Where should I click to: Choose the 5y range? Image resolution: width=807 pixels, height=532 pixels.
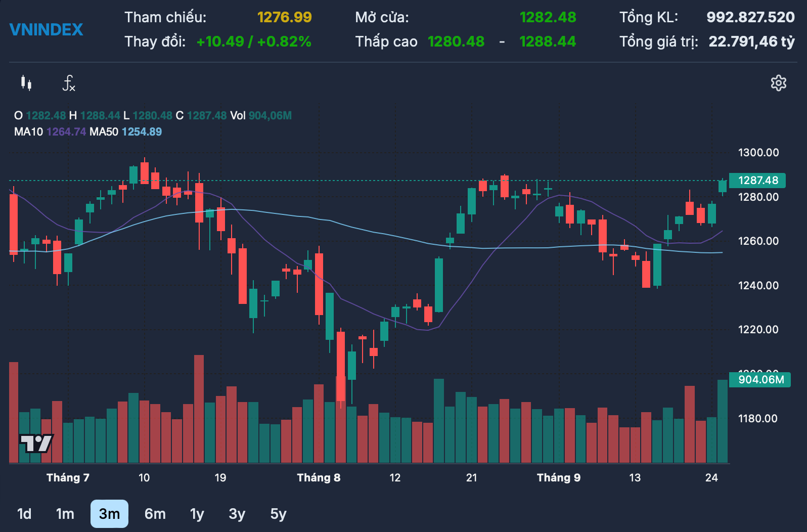[278, 514]
